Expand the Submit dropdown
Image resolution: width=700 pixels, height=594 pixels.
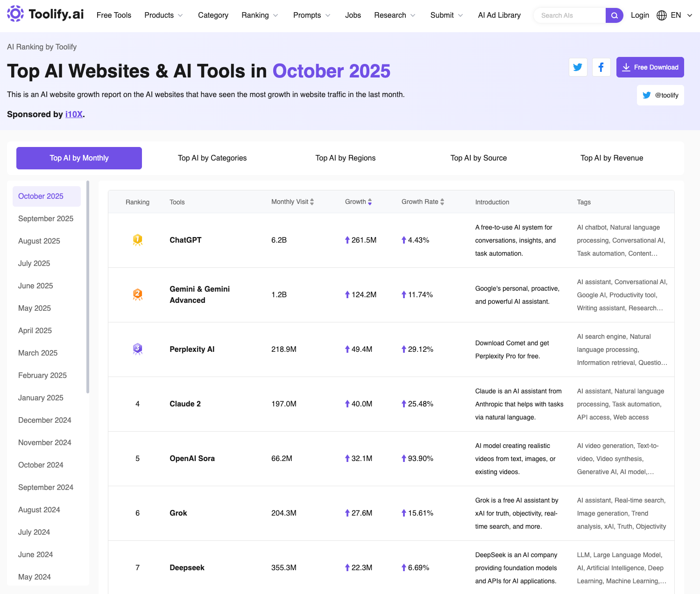pos(446,15)
